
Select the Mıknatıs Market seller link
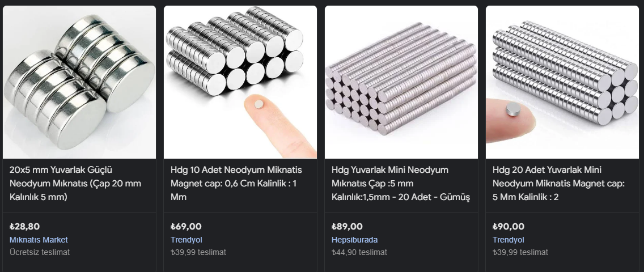(39, 240)
